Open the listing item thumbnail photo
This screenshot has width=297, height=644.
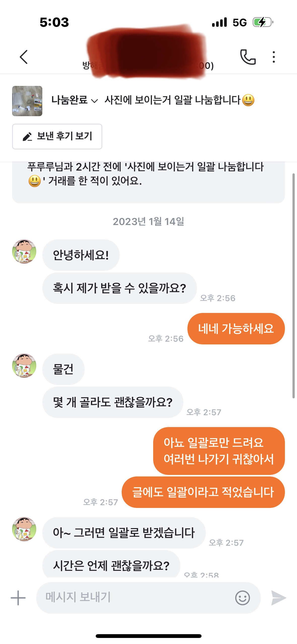[x=27, y=101]
